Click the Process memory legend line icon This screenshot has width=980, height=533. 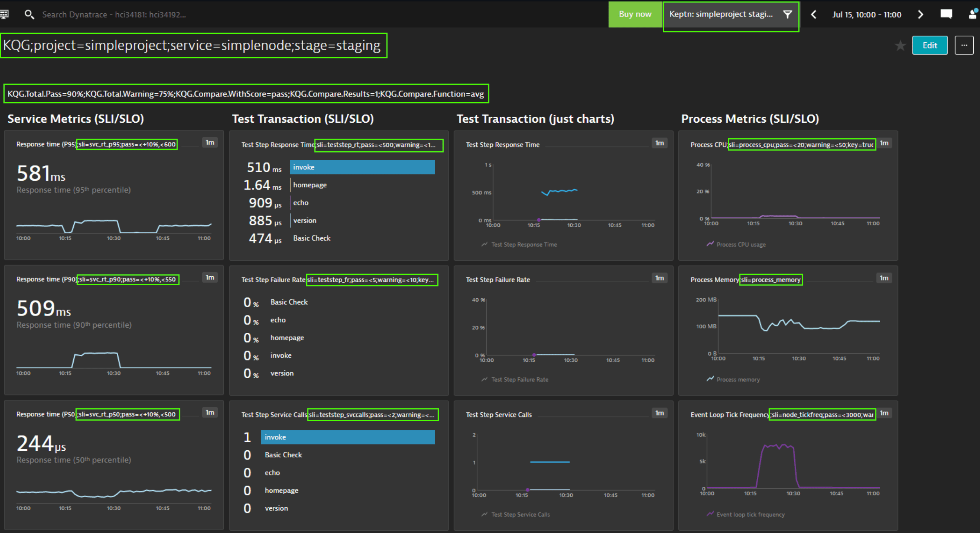(x=710, y=379)
